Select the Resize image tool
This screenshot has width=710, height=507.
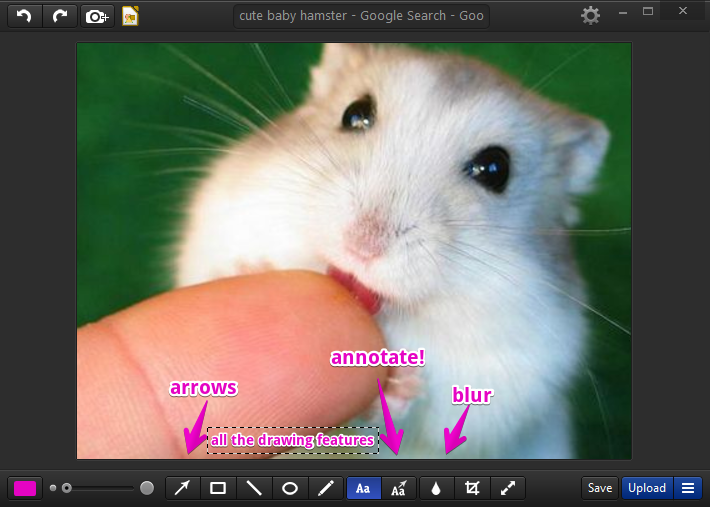pyautogui.click(x=508, y=488)
